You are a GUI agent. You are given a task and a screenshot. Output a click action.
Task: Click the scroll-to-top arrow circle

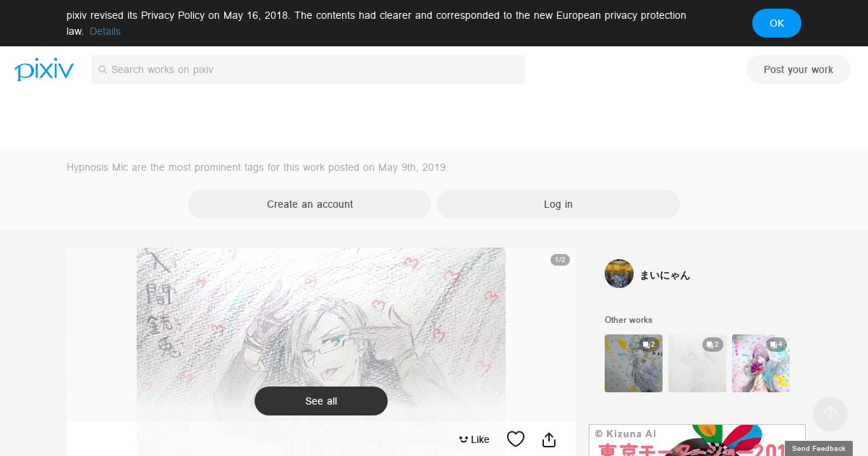click(x=830, y=414)
